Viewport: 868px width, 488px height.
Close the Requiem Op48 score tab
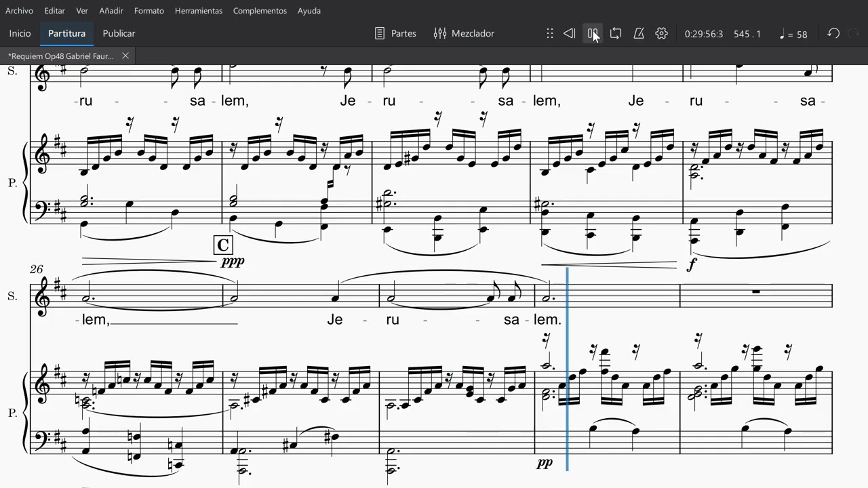click(125, 56)
